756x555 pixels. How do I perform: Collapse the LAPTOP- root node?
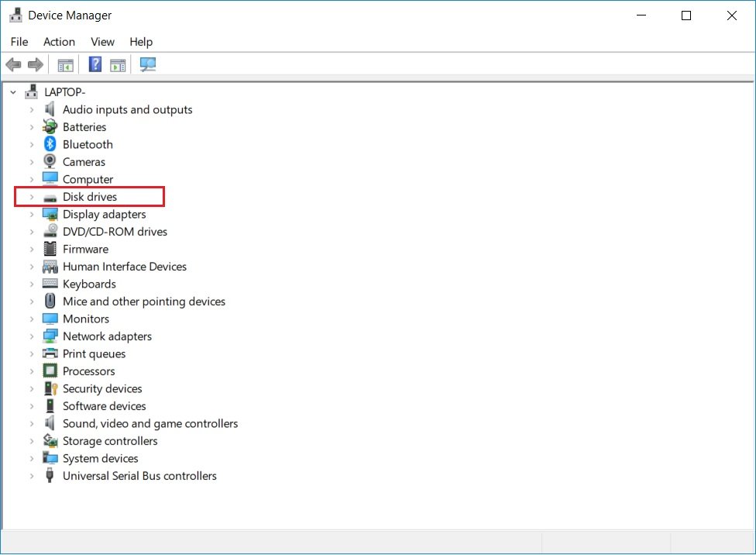13,92
